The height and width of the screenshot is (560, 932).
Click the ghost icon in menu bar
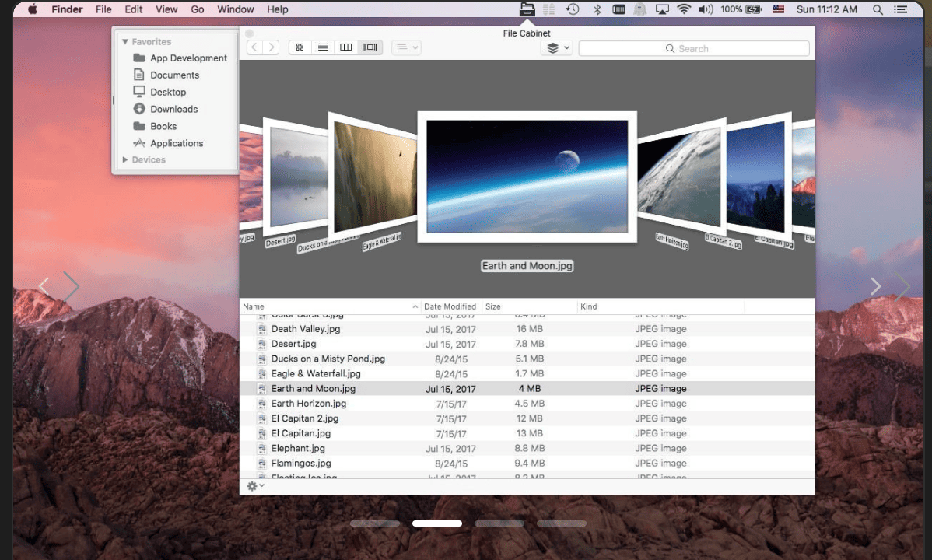click(x=640, y=9)
